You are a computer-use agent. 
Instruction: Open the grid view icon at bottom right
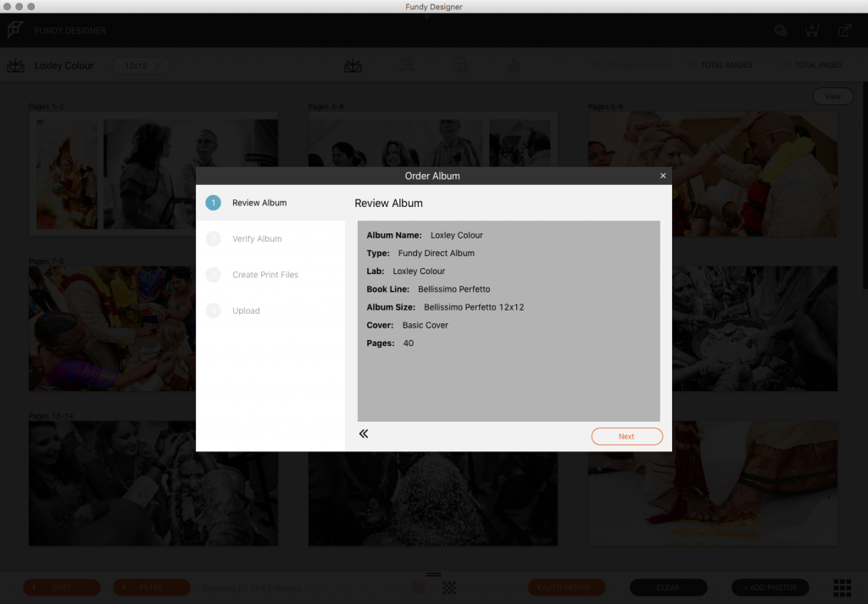(842, 587)
